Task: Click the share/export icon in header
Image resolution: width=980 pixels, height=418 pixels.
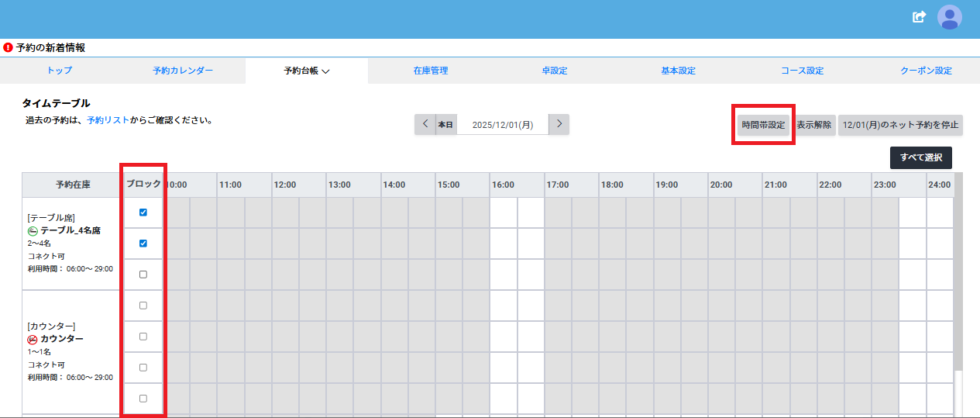Action: (x=919, y=17)
